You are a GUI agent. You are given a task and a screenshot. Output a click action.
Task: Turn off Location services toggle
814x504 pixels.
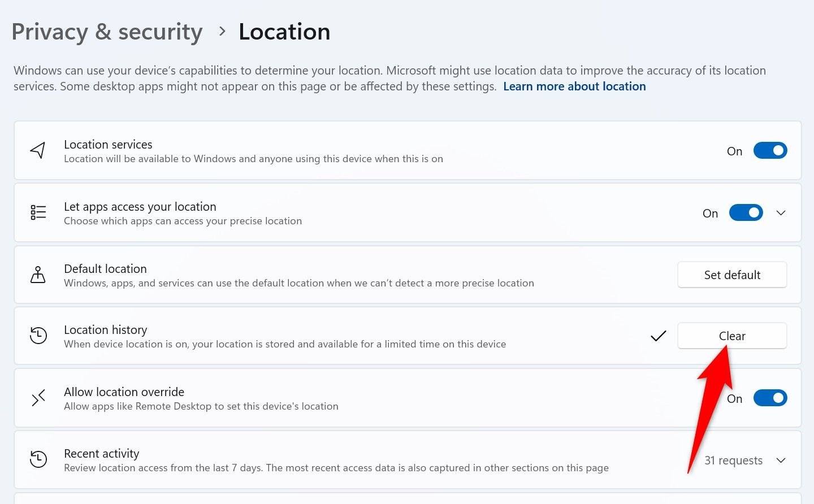[770, 151]
